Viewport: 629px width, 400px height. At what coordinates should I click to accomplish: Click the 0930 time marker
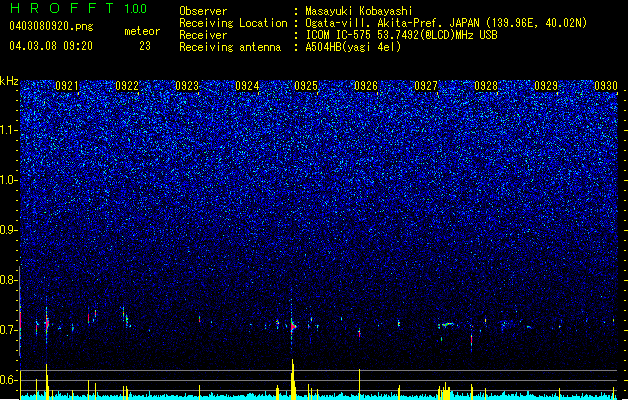click(606, 86)
